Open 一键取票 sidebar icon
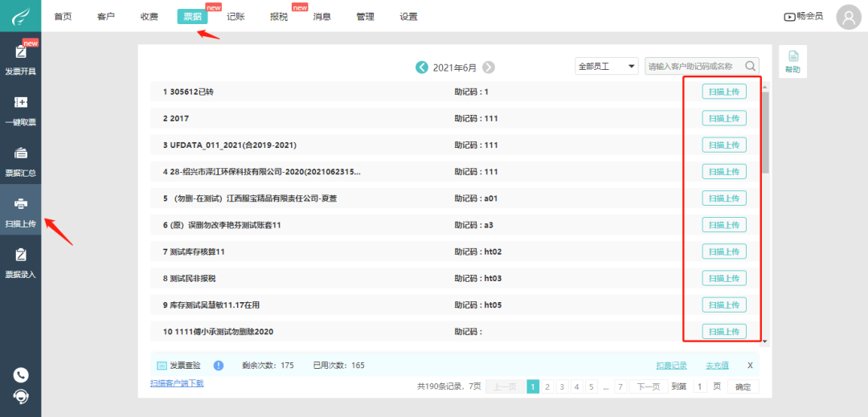This screenshot has height=417, width=868. click(x=20, y=111)
